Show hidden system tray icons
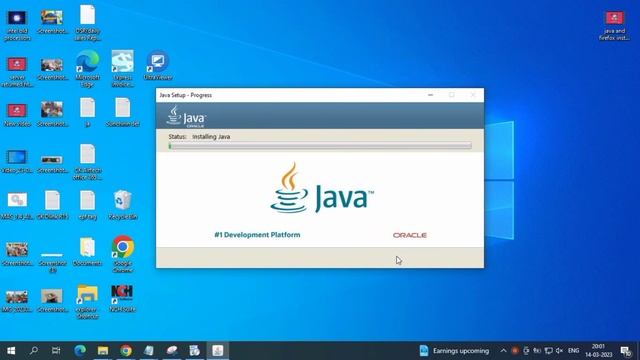The height and width of the screenshot is (360, 640). point(503,351)
